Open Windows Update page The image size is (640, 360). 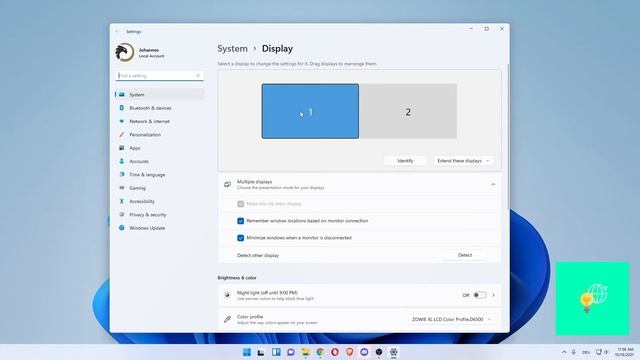coord(159,228)
